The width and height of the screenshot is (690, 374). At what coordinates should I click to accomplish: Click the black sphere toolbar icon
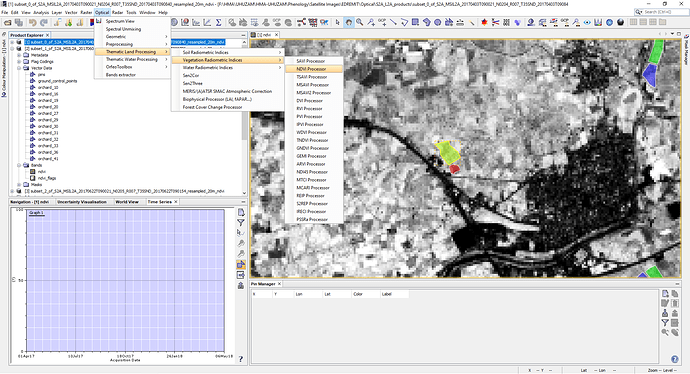point(620,22)
